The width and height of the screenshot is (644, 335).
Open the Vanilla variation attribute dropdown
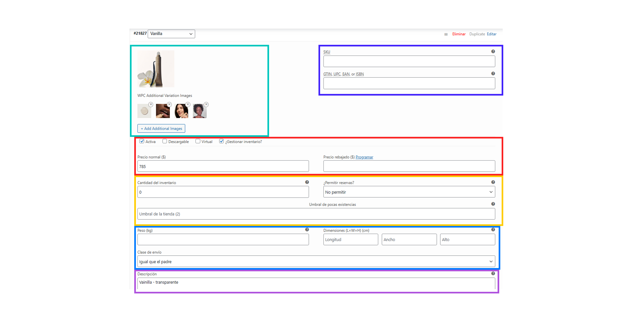tap(171, 34)
